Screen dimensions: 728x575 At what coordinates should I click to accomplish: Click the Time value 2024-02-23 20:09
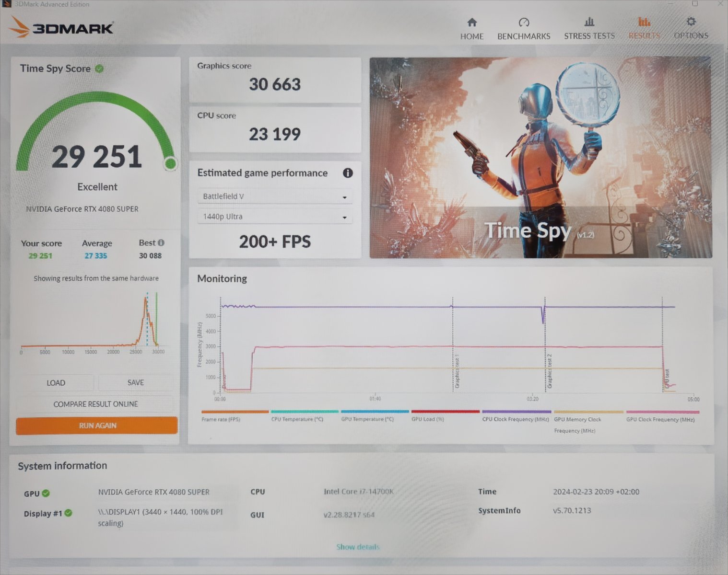[596, 492]
